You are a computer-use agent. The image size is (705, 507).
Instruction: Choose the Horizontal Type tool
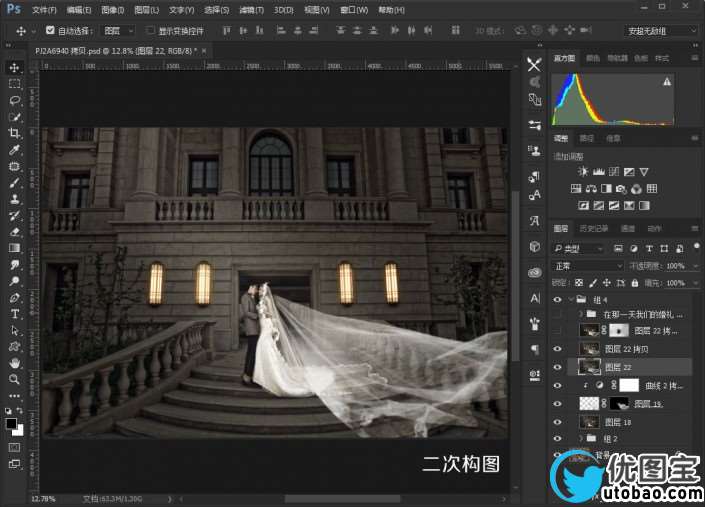tap(15, 314)
